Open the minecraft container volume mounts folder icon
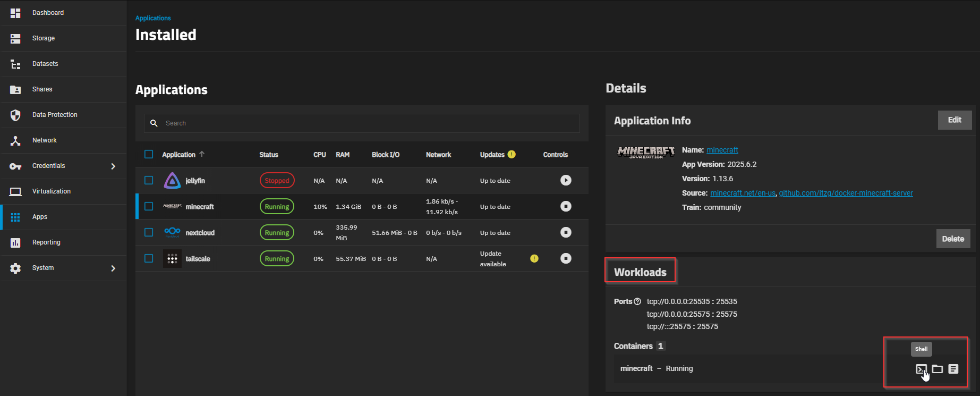 938,369
